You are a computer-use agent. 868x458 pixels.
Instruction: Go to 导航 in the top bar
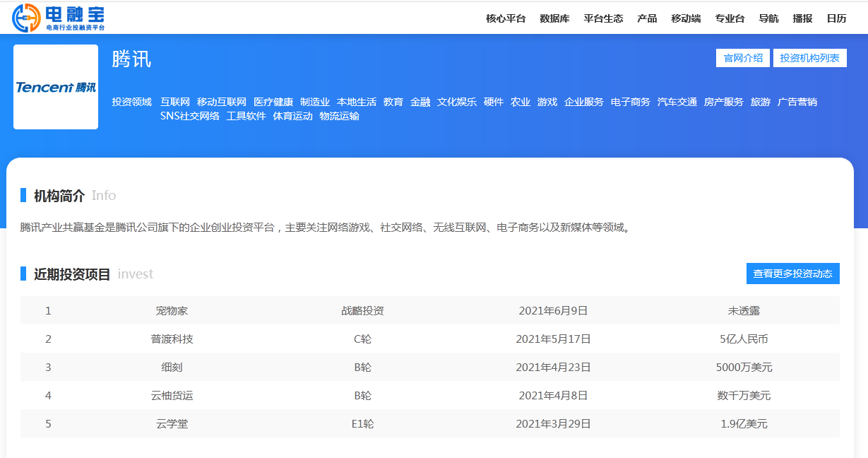(768, 18)
